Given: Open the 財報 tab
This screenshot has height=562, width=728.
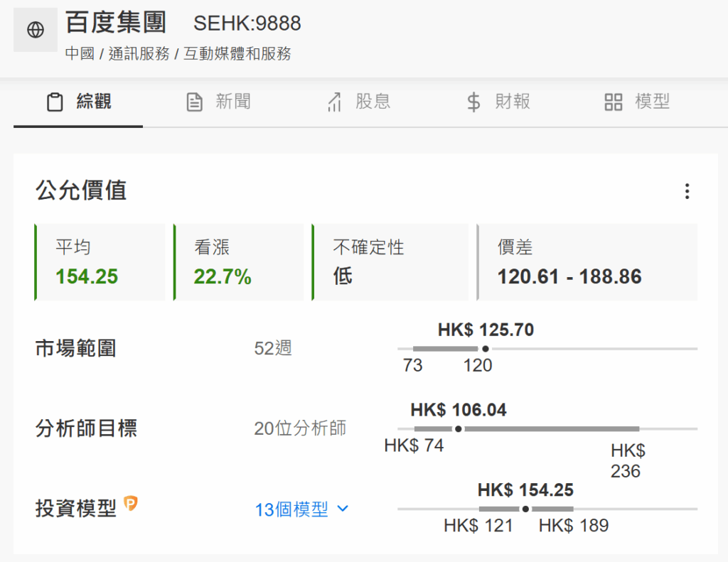Looking at the screenshot, I should click(498, 102).
